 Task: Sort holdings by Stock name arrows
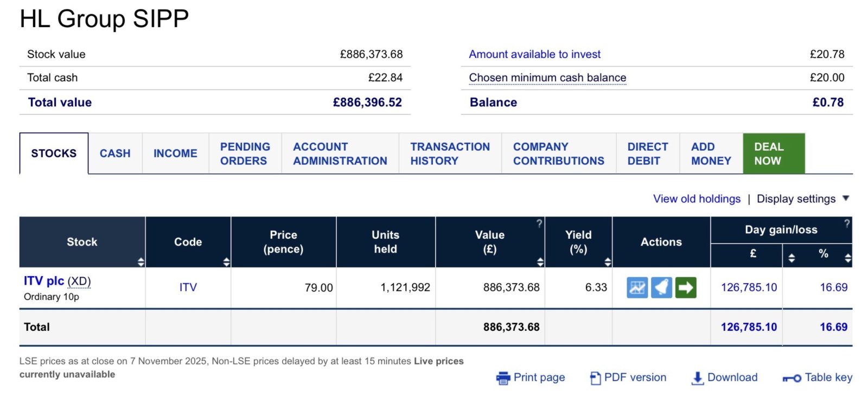pyautogui.click(x=141, y=262)
